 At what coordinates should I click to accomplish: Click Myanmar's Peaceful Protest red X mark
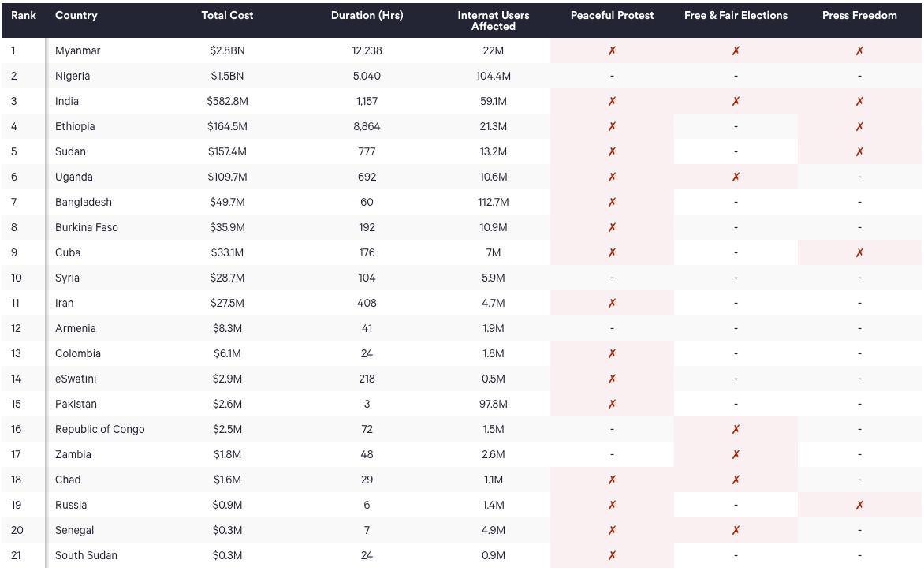(612, 50)
